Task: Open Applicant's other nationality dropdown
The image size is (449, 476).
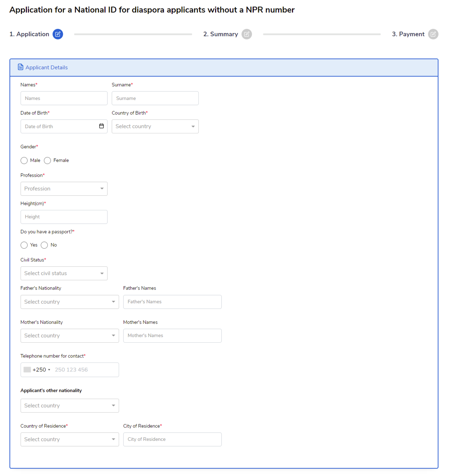Action: [x=70, y=406]
